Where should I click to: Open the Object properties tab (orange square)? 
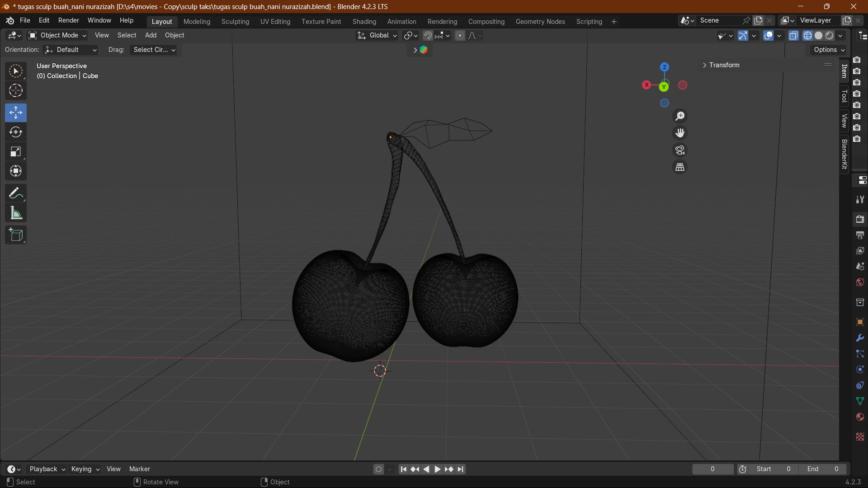pyautogui.click(x=860, y=322)
